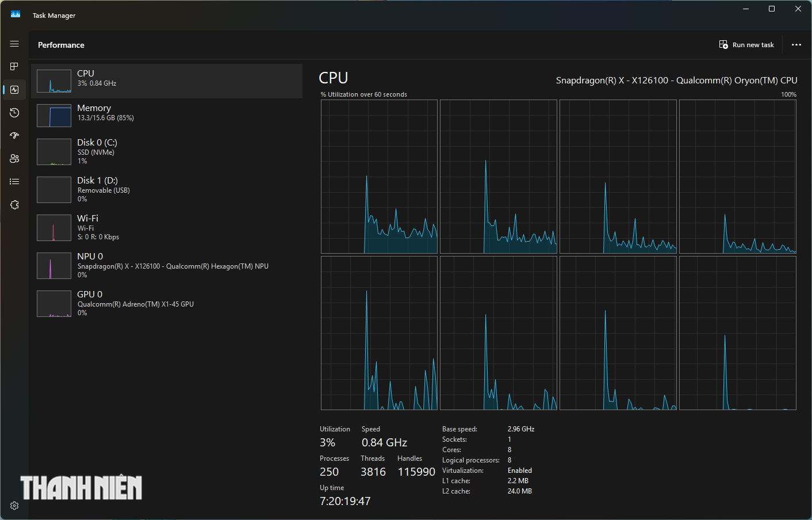Click the bottom row's fourth core graph
The image size is (812, 520).
(x=738, y=333)
